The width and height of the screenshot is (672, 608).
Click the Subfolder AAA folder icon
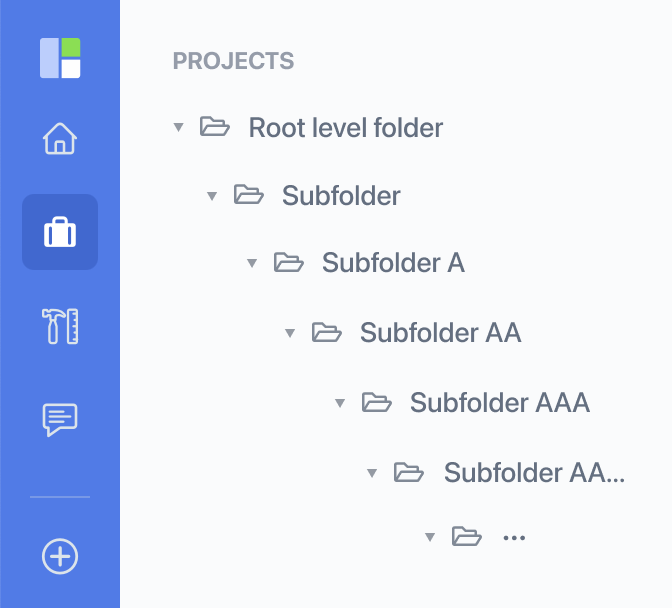[377, 402]
